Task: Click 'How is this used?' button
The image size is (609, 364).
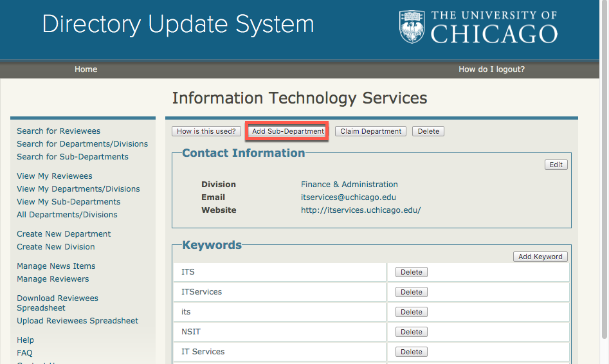Action: tap(206, 131)
